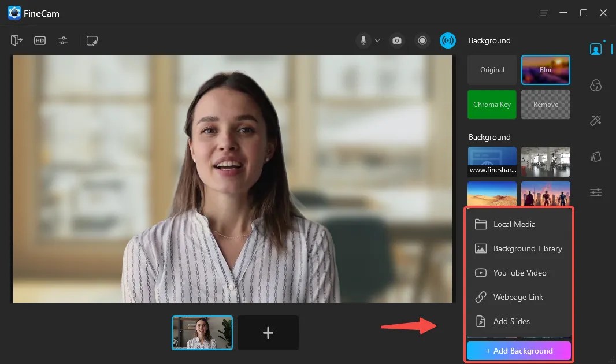Click the HD resolution icon
The image size is (616, 364).
(x=39, y=40)
